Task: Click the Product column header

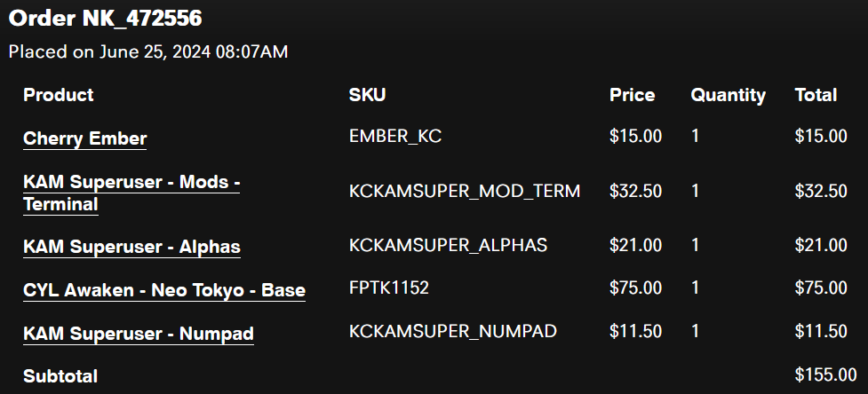Action: click(58, 94)
